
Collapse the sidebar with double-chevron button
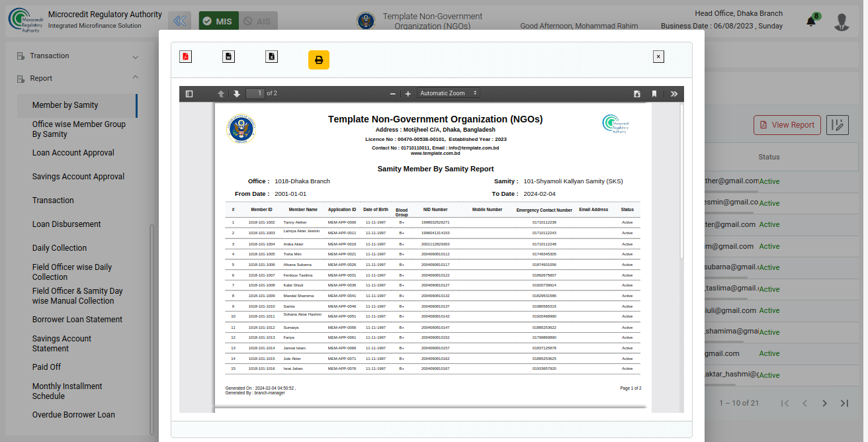tap(181, 21)
